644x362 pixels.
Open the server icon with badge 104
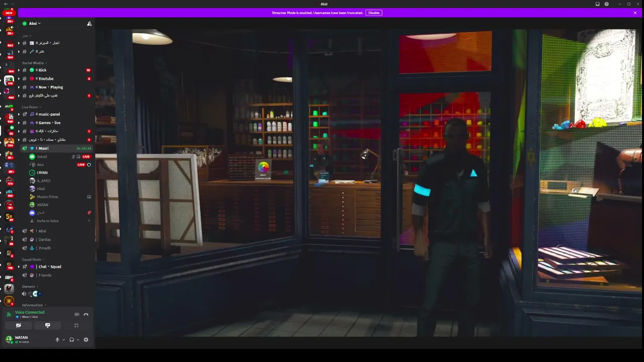pyautogui.click(x=9, y=54)
